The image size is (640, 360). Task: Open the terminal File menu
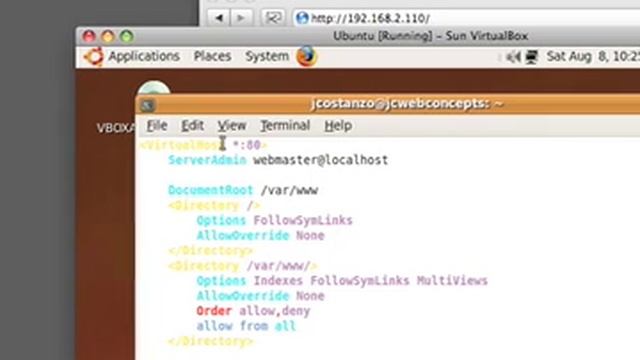click(157, 126)
